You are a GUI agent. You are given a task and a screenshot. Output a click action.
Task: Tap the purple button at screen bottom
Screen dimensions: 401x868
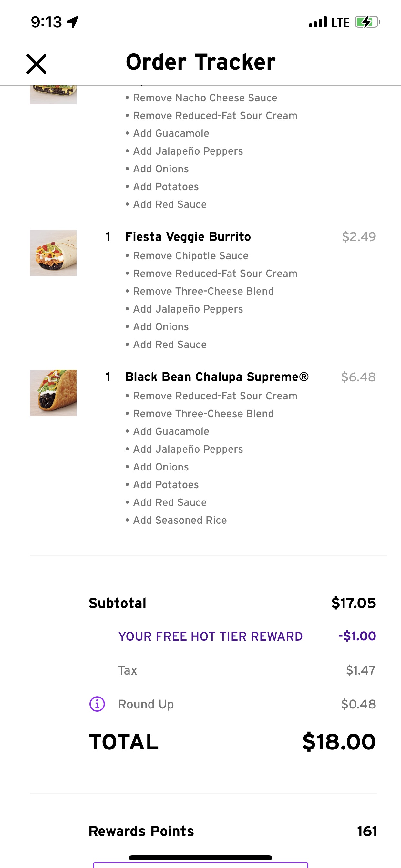tap(200, 865)
